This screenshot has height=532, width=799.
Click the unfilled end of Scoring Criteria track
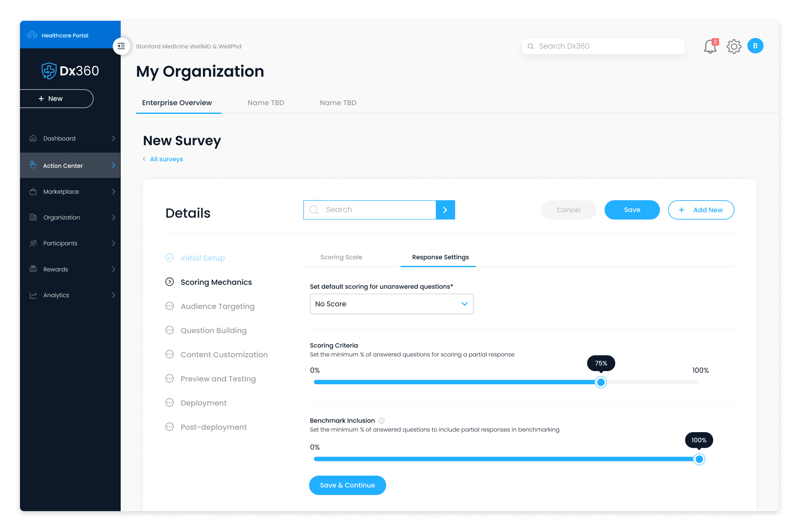[x=653, y=382]
